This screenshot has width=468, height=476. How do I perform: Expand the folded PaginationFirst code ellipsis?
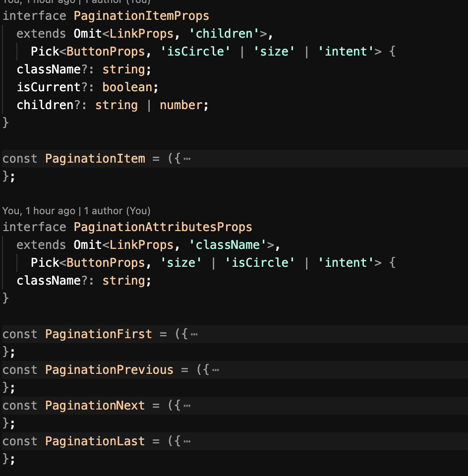(x=194, y=334)
